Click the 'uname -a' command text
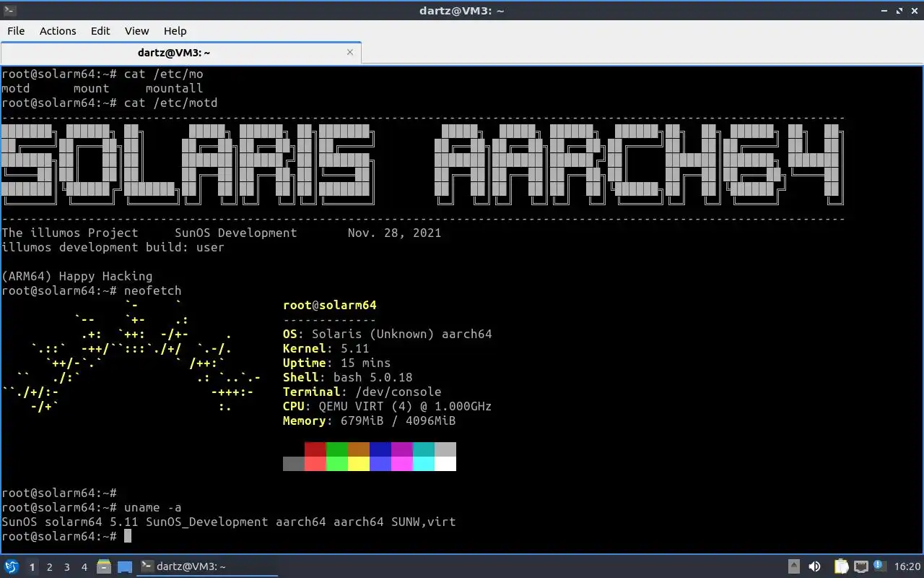This screenshot has height=578, width=924. (152, 507)
